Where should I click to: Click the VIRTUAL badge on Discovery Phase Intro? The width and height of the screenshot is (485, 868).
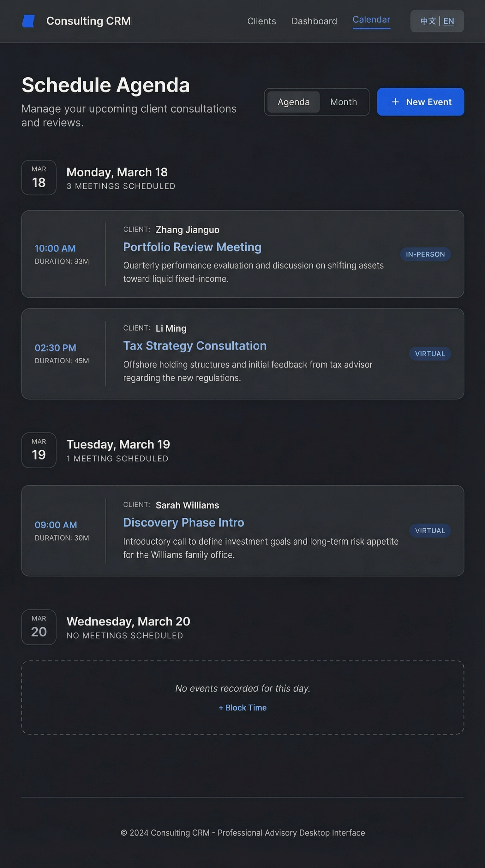(430, 531)
